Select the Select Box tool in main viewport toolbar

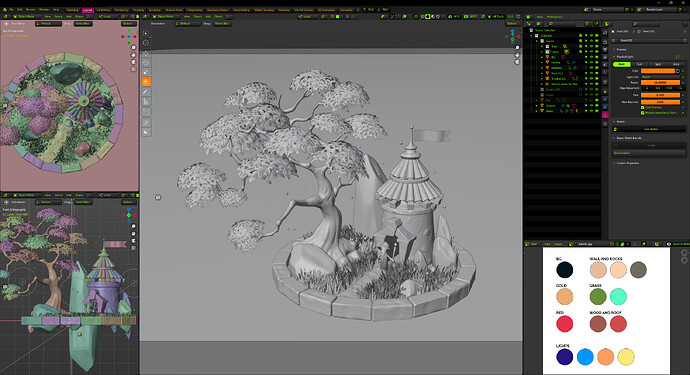(x=146, y=33)
